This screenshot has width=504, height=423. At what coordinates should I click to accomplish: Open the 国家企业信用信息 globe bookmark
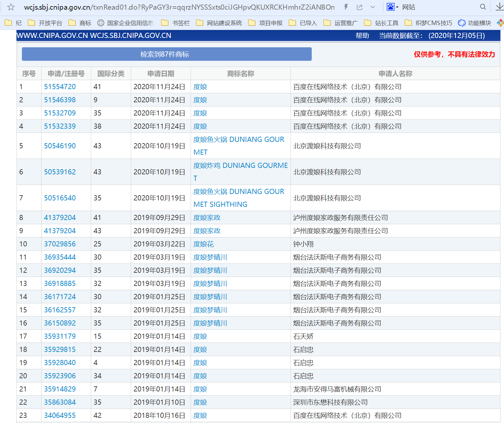click(x=126, y=23)
